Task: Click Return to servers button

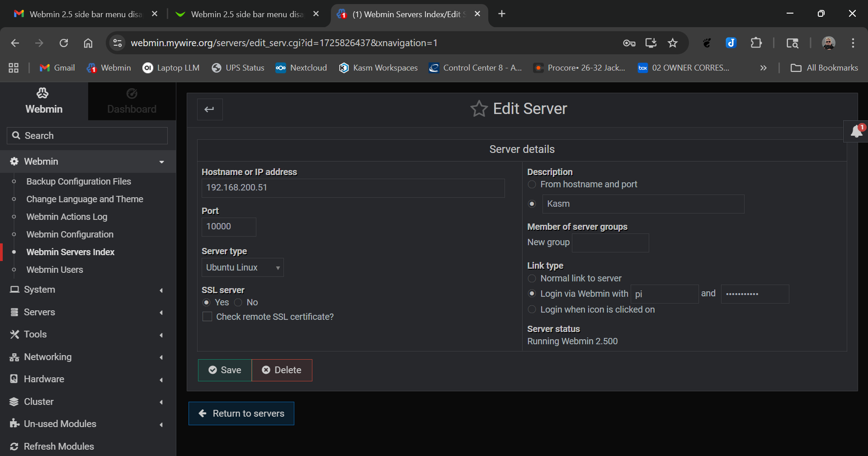Action: tap(241, 413)
